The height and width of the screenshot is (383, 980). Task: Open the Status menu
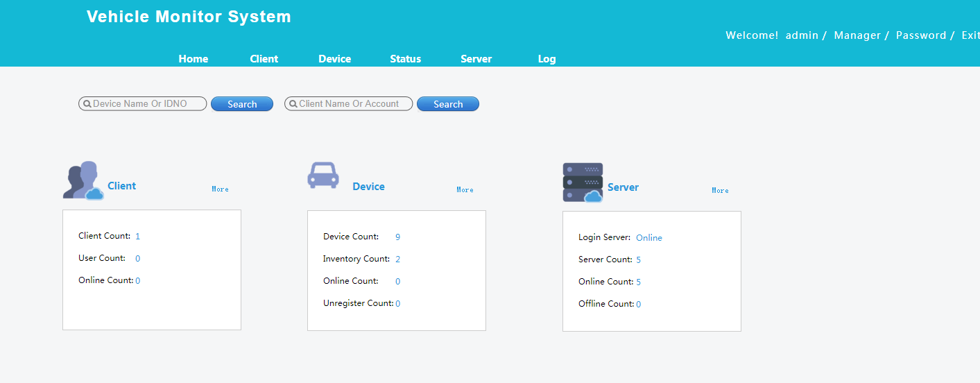tap(406, 59)
